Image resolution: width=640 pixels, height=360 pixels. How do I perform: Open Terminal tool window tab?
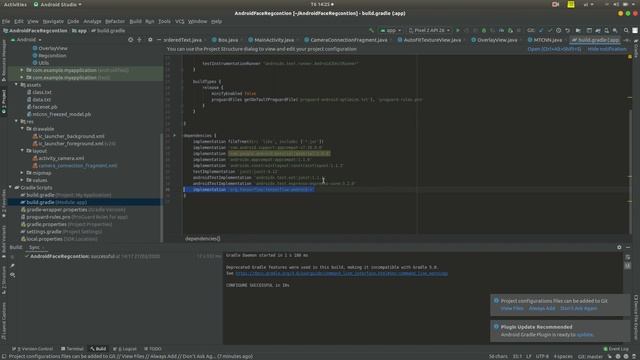pyautogui.click(x=72, y=349)
